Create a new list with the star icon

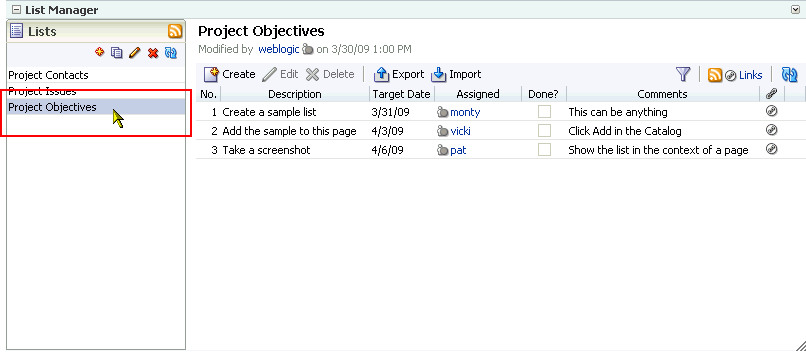[100, 51]
